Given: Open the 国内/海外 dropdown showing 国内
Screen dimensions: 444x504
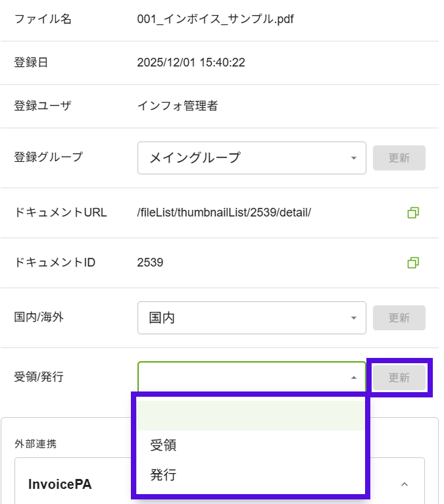Looking at the screenshot, I should click(x=251, y=318).
